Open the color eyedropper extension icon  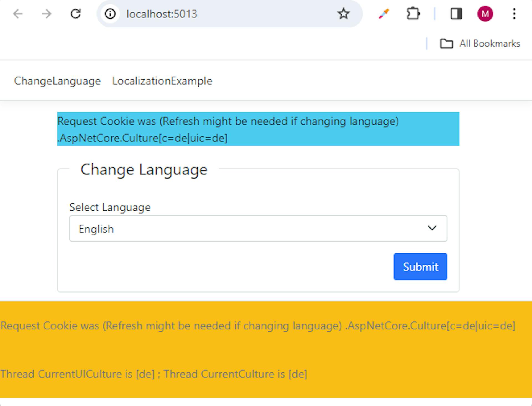click(x=384, y=14)
